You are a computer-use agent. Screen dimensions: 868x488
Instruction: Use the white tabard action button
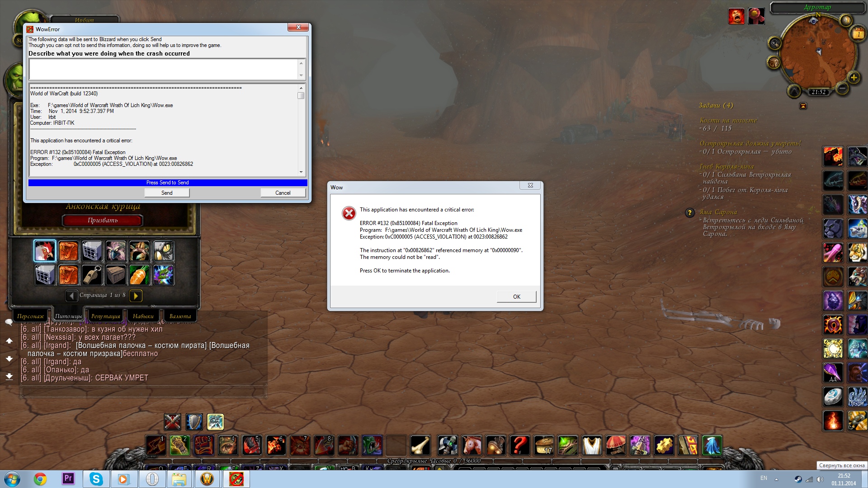click(x=592, y=446)
